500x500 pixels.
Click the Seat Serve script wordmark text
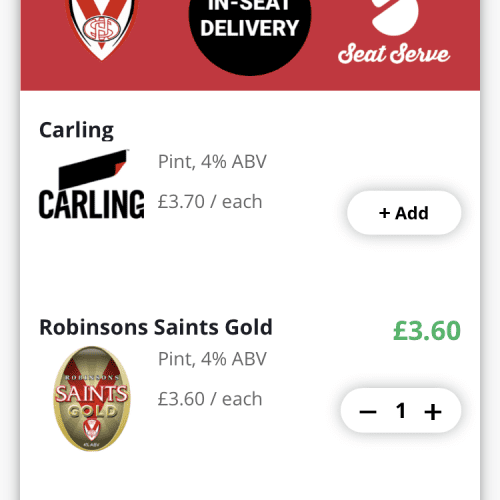pyautogui.click(x=394, y=54)
